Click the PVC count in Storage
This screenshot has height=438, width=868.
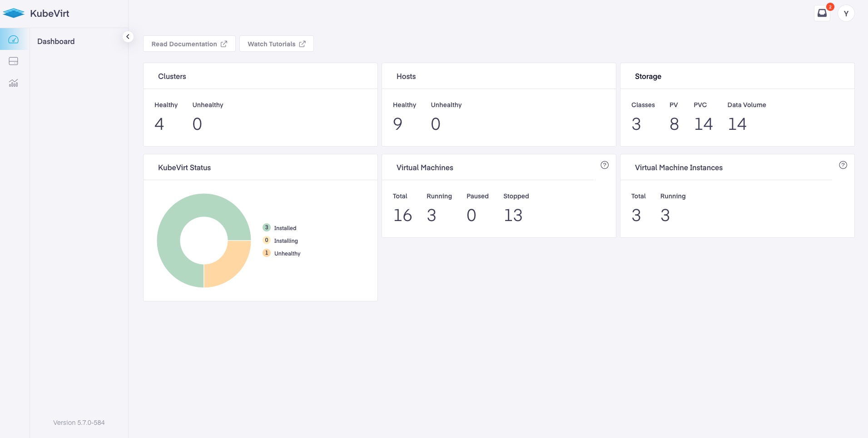click(703, 124)
